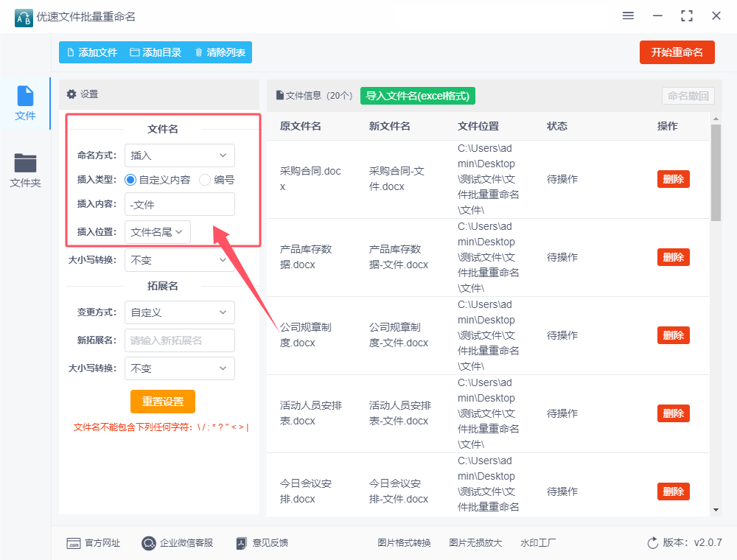Click the scrollbar up arrow
The image size is (737, 560).
pos(716,119)
